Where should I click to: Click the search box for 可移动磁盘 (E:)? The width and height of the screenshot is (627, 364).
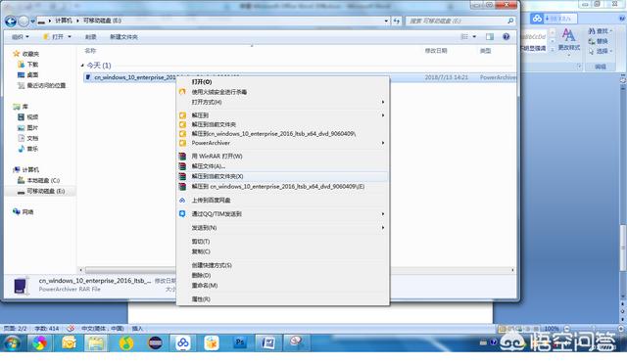459,21
